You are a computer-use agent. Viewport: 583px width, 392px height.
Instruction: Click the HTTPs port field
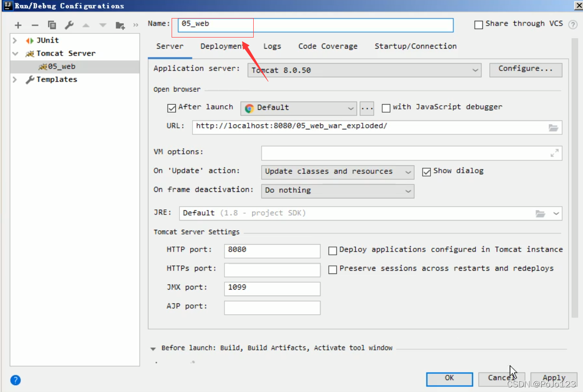click(272, 270)
